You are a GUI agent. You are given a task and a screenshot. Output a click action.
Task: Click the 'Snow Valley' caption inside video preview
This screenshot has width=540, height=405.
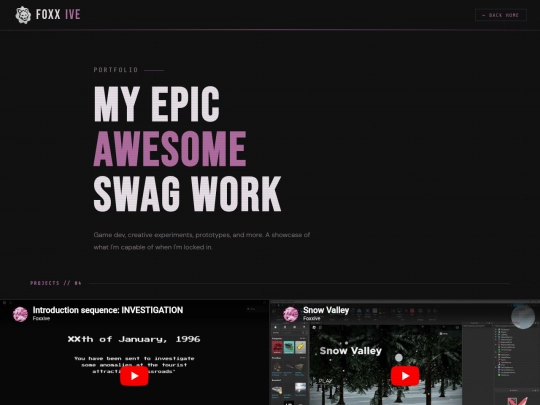point(351,351)
